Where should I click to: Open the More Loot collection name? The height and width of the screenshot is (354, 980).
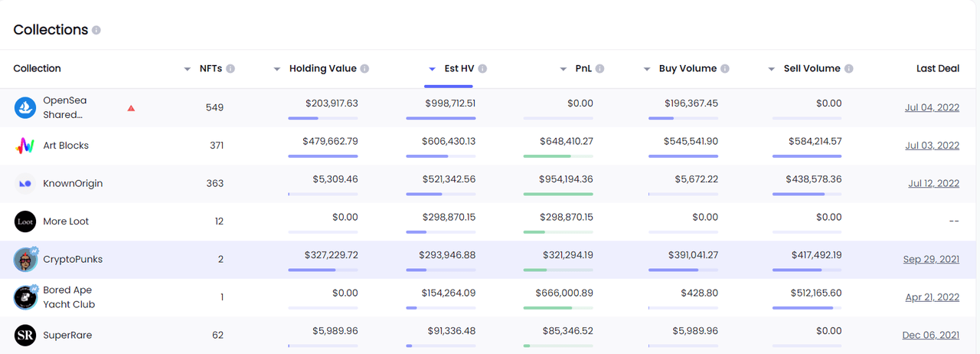(x=66, y=221)
